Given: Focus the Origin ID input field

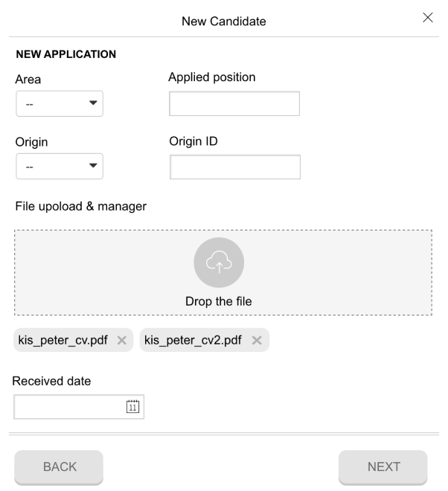Looking at the screenshot, I should pos(235,167).
